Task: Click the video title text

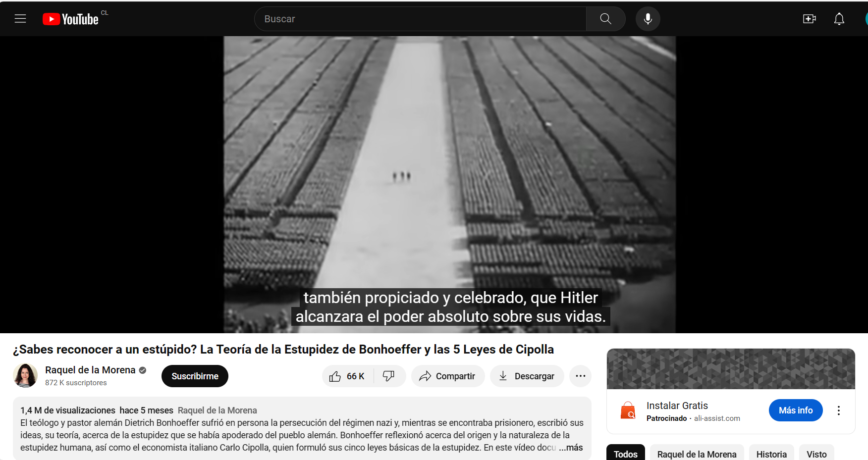Action: click(283, 350)
